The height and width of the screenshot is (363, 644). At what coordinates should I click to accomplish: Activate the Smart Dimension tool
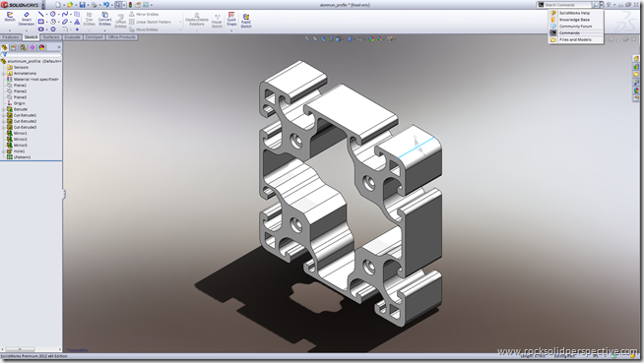[x=27, y=19]
